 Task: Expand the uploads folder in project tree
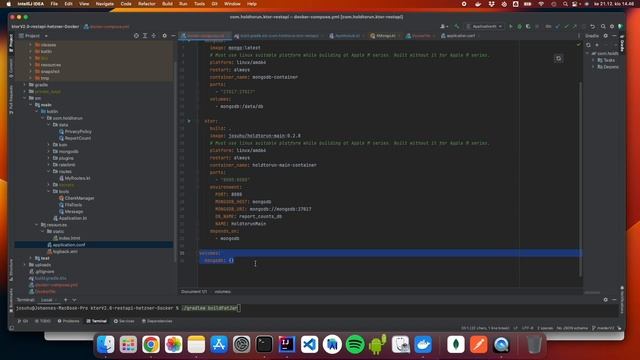pyautogui.click(x=25, y=265)
